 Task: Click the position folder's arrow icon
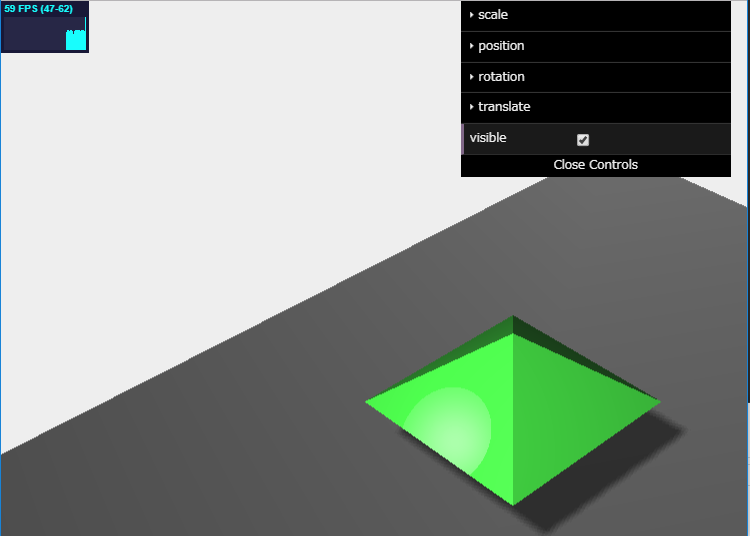[471, 46]
